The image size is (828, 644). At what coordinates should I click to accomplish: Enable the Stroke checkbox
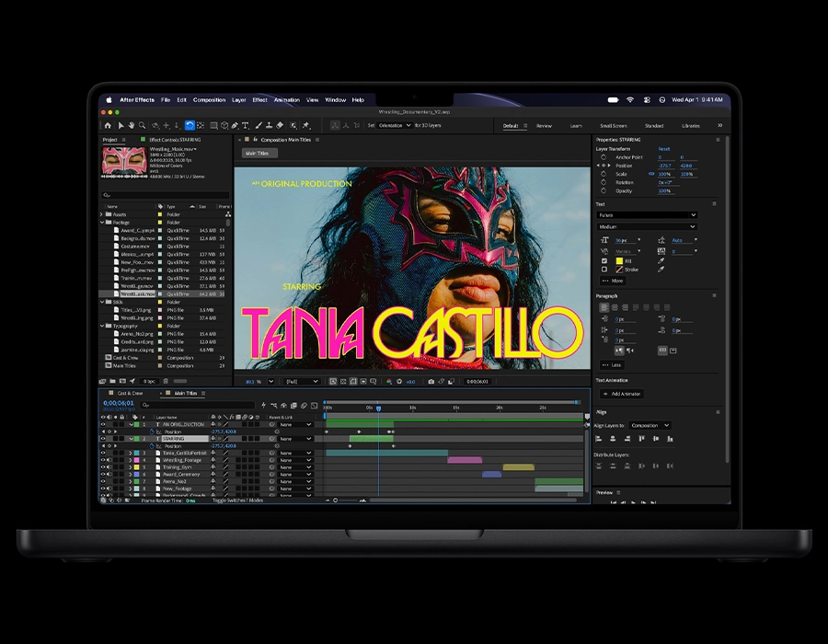(604, 270)
